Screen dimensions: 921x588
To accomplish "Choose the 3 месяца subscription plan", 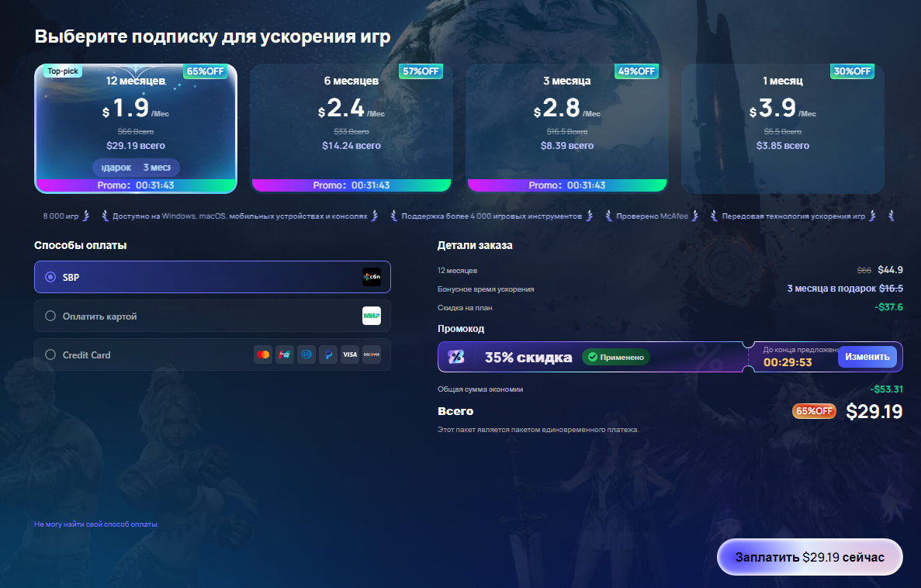I will click(567, 129).
